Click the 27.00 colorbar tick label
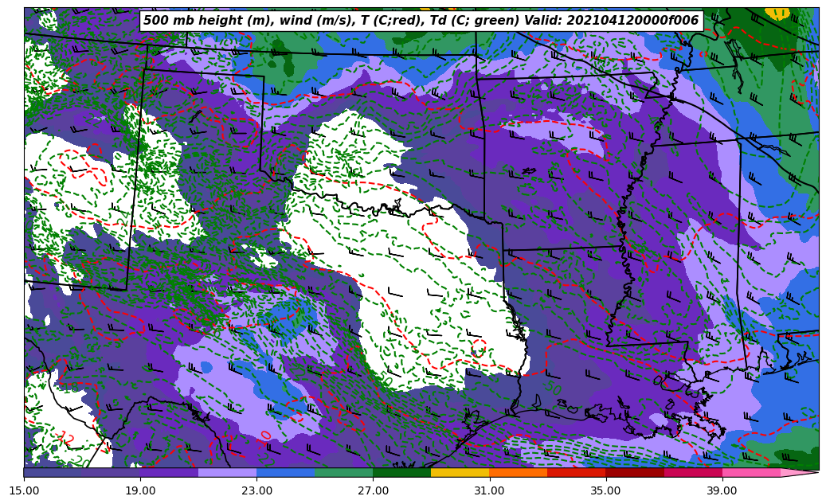Image resolution: width=826 pixels, height=504 pixels. 373,490
